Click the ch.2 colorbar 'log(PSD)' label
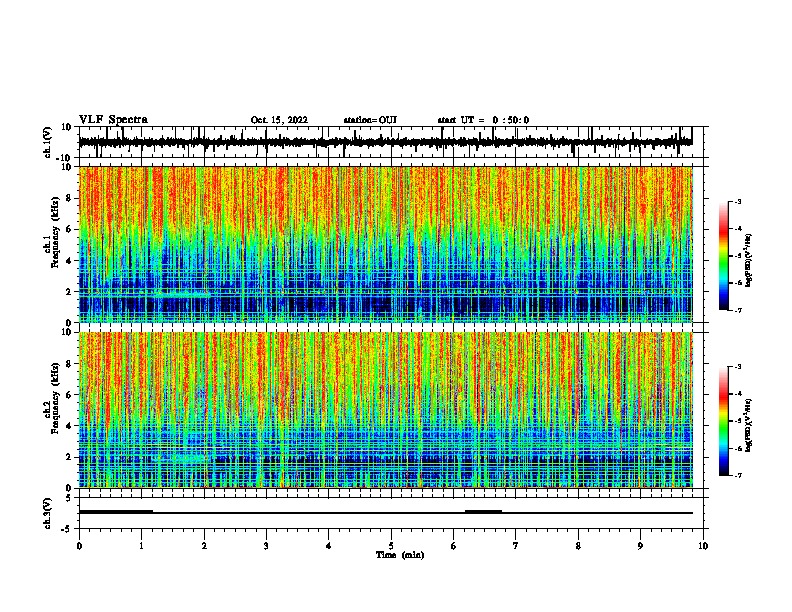Image resolution: width=792 pixels, height=612 pixels. pos(749,425)
